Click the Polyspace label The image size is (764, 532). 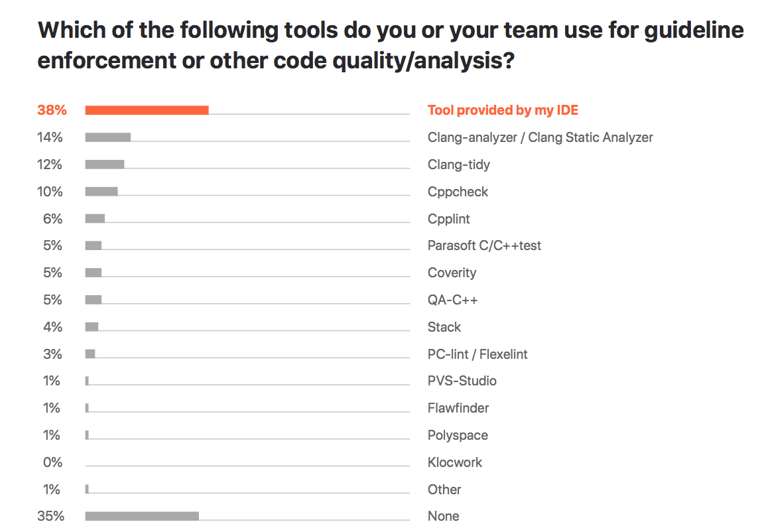click(458, 436)
